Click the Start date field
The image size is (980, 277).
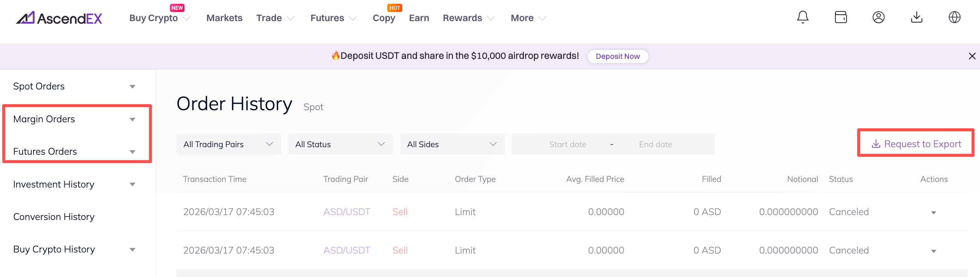click(567, 144)
